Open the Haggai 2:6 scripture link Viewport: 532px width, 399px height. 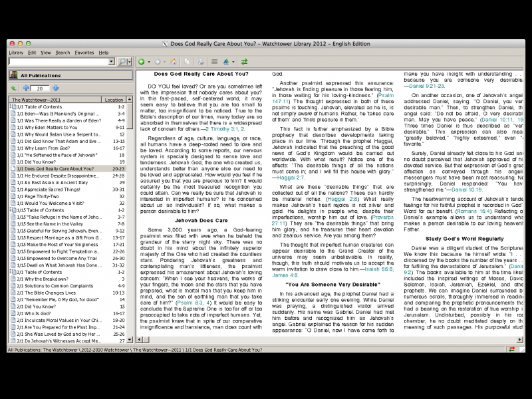coord(342,199)
